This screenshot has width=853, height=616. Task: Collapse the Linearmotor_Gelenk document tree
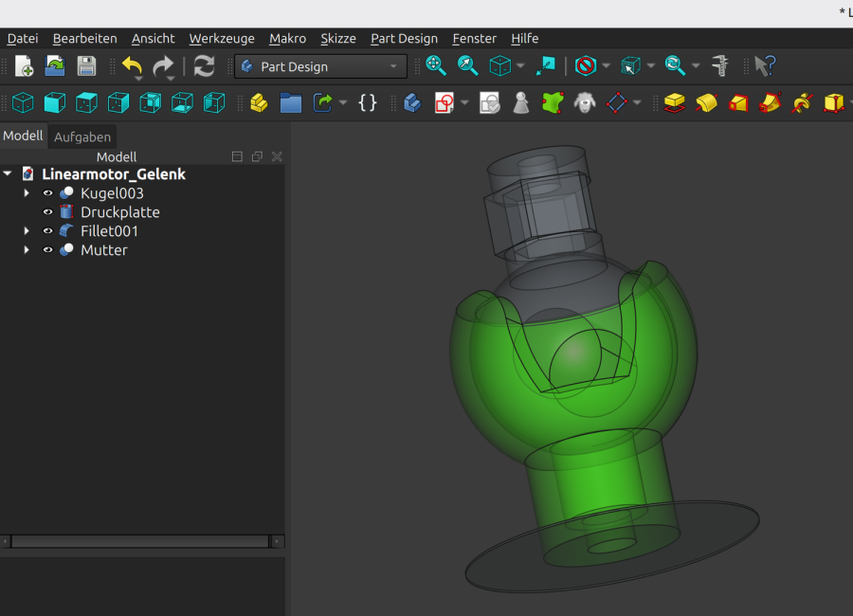[8, 174]
